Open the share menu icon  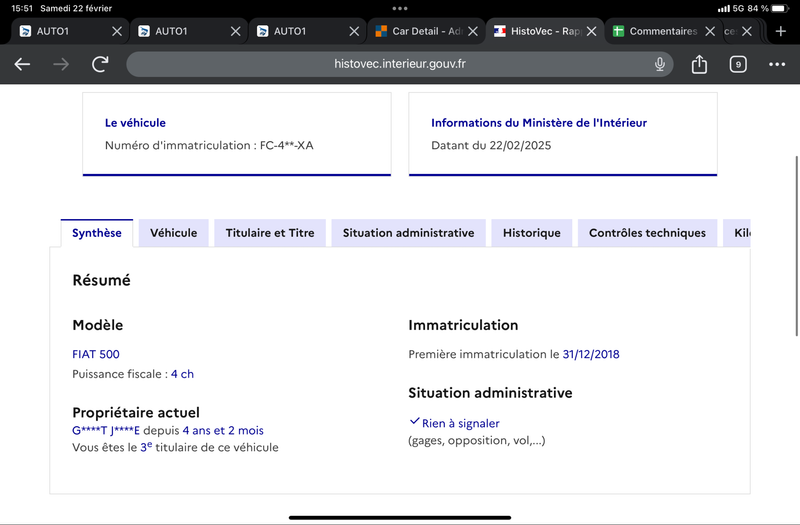699,64
